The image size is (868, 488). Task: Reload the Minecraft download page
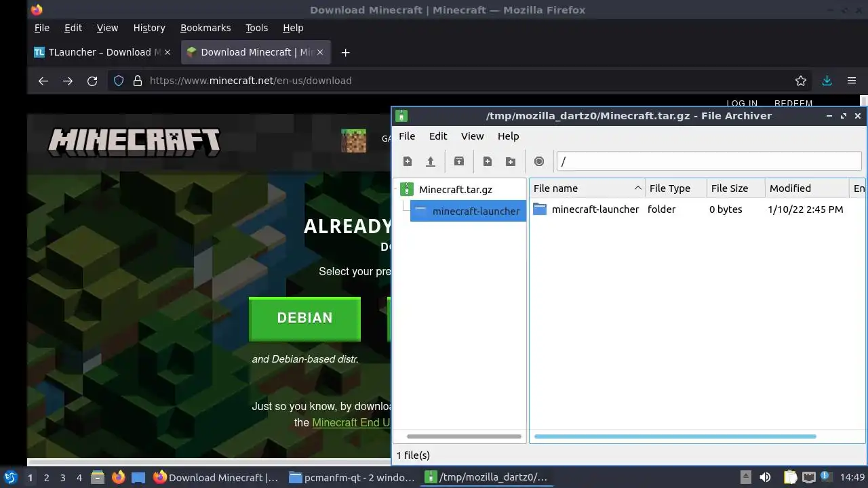pos(92,81)
